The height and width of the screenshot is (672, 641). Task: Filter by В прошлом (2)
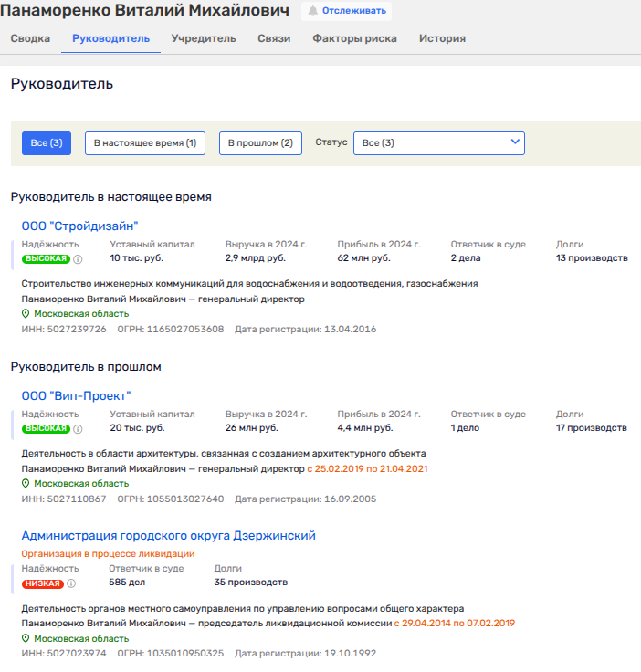(260, 143)
